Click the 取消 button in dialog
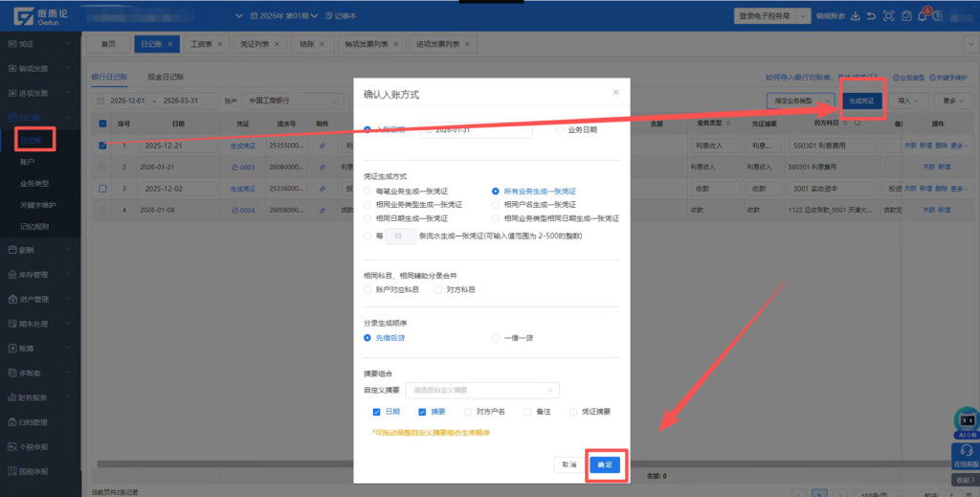The width and height of the screenshot is (980, 497). pyautogui.click(x=569, y=464)
